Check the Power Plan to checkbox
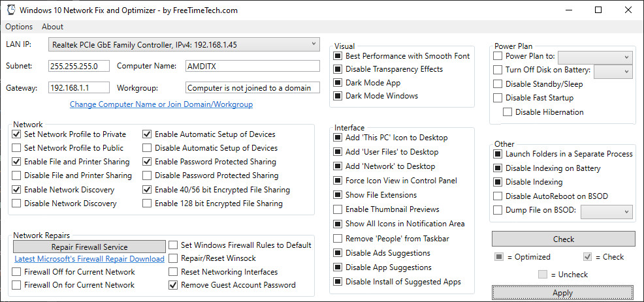The height and width of the screenshot is (302, 644). pyautogui.click(x=498, y=56)
